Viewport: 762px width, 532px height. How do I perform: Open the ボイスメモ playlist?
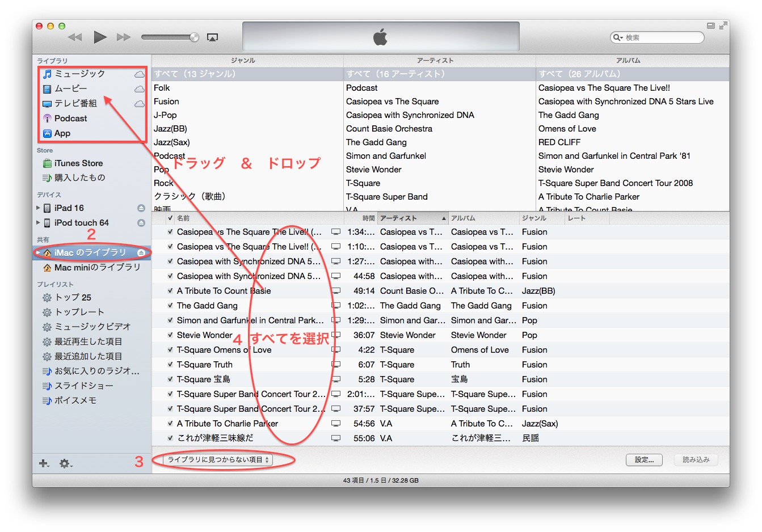click(x=69, y=400)
